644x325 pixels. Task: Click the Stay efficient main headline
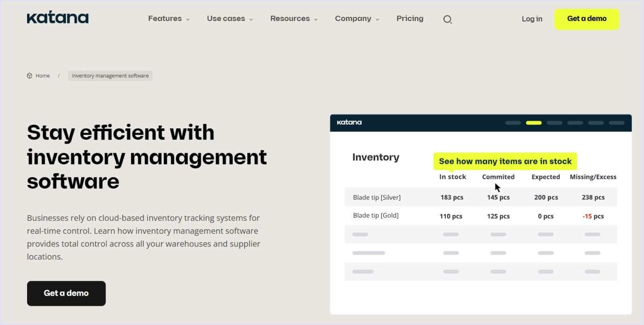coord(147,157)
